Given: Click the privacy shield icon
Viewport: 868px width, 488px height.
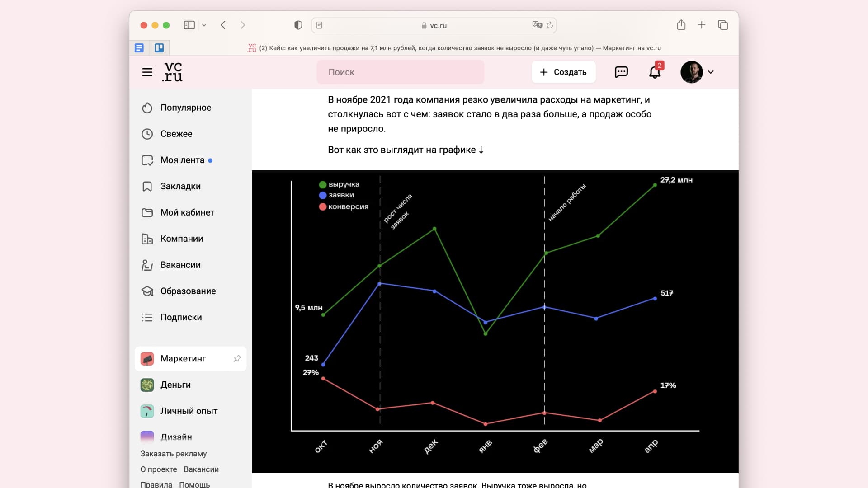Looking at the screenshot, I should coord(298,25).
